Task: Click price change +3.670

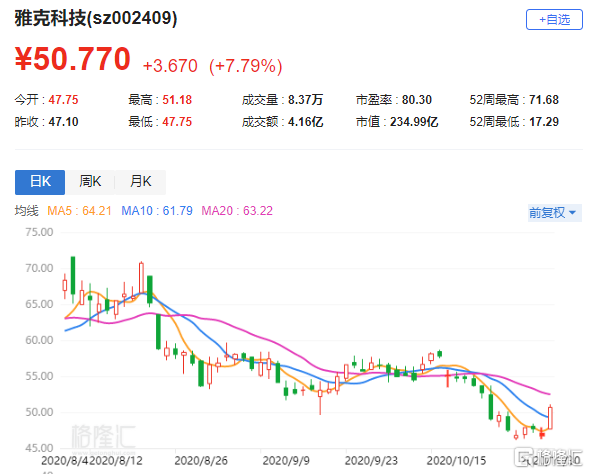Action: click(170, 66)
